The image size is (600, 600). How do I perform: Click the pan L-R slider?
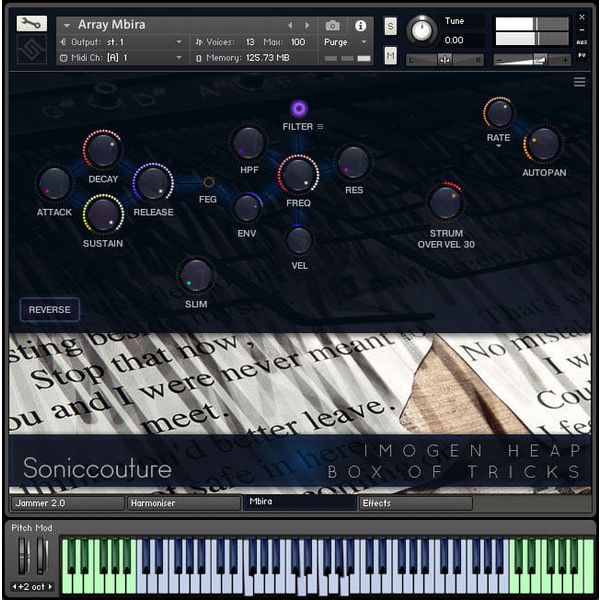[445, 60]
